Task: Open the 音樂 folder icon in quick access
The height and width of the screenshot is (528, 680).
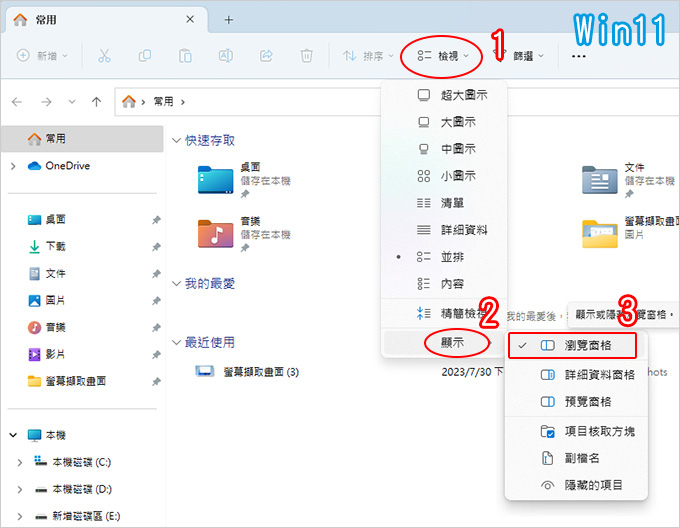Action: [x=216, y=234]
